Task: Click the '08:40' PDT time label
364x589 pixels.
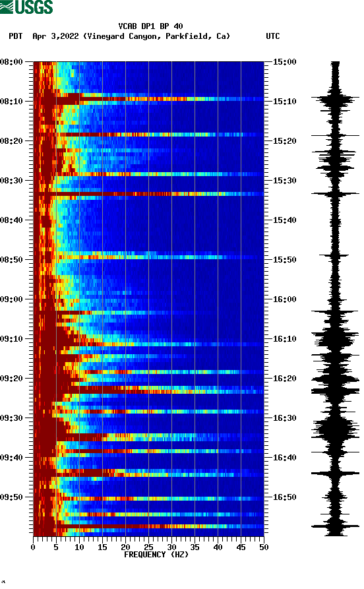Action: 12,220
